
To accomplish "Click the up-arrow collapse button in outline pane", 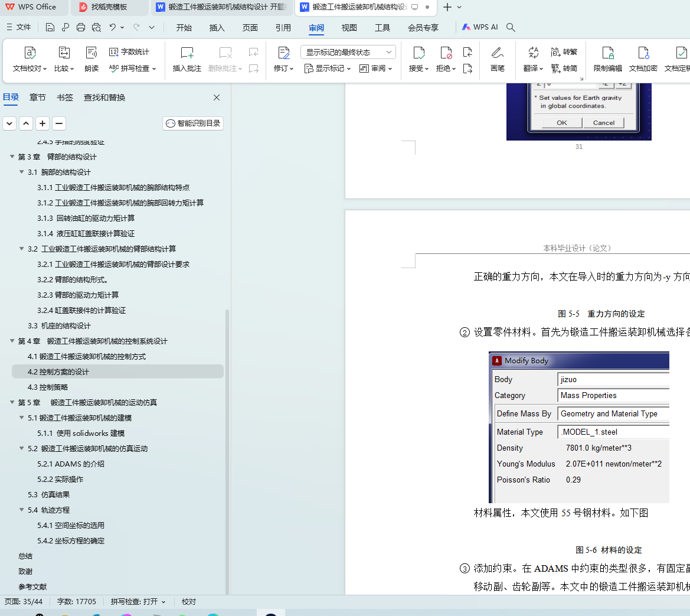I will coord(26,123).
